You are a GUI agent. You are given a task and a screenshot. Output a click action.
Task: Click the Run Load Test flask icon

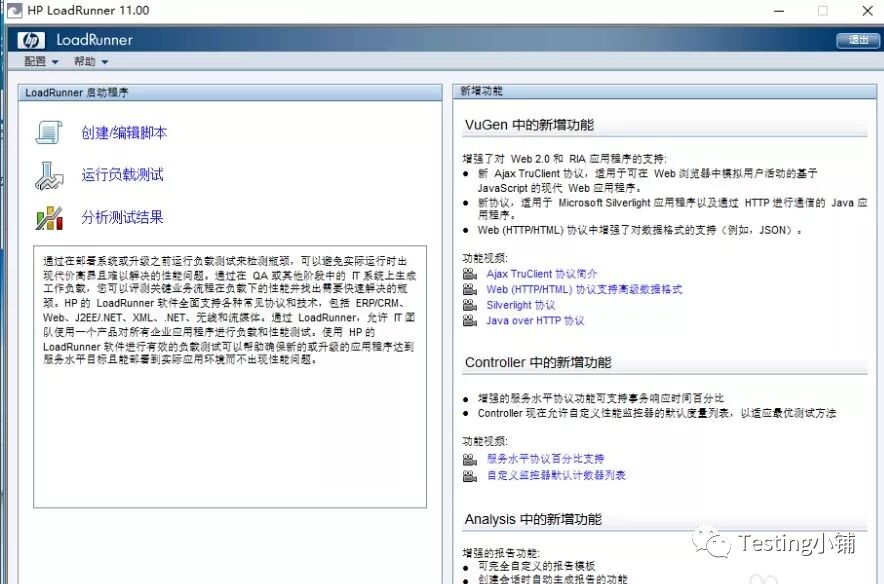point(49,175)
